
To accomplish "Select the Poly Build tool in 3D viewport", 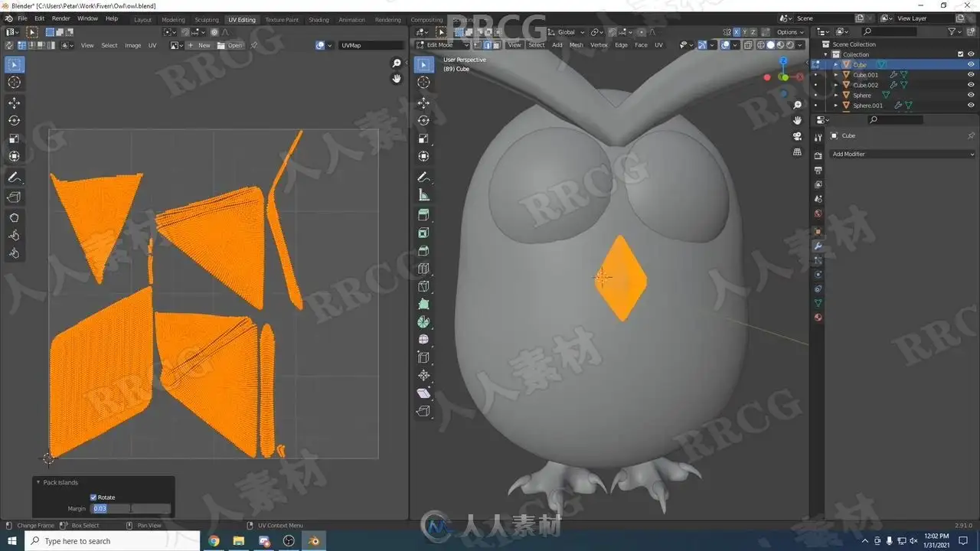I will tap(424, 305).
